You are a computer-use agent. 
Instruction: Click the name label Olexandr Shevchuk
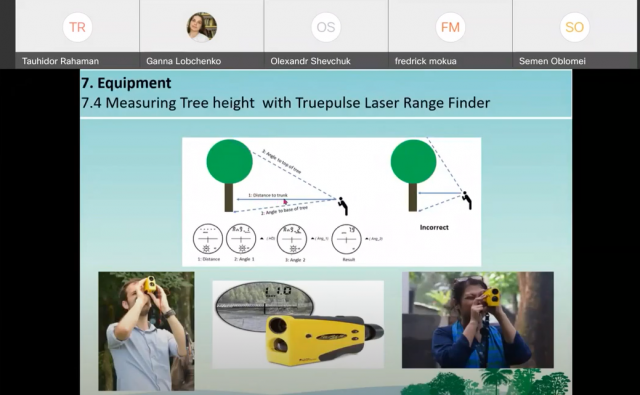tap(310, 61)
